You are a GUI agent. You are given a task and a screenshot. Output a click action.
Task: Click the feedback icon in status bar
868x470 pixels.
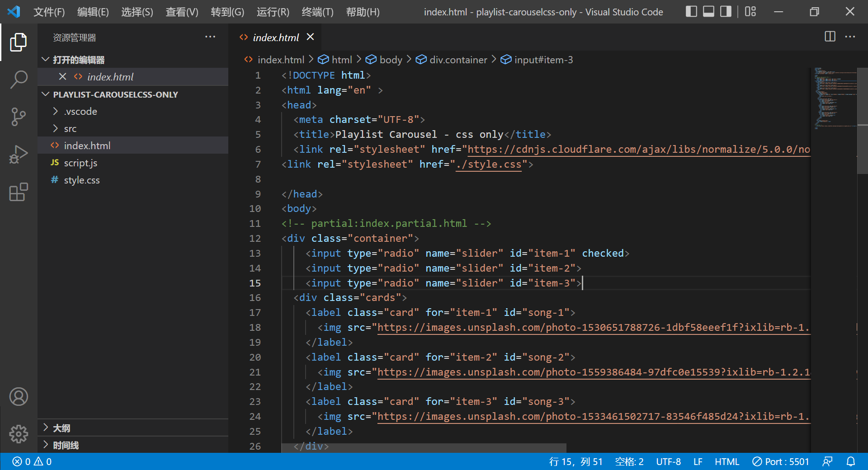tap(827, 461)
